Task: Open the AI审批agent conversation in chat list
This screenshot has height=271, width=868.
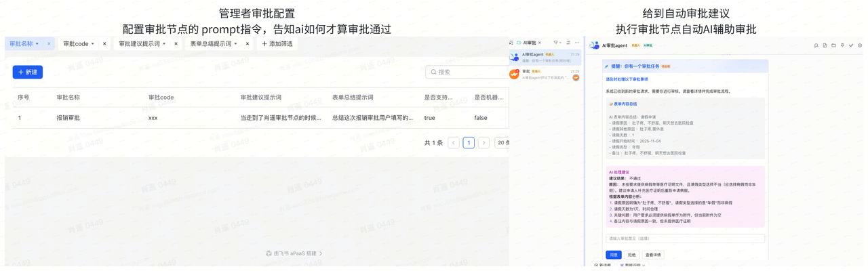Action: click(x=546, y=57)
